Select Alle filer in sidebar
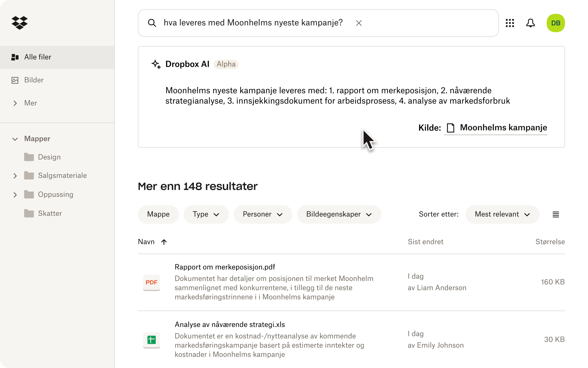Screen dimensions: 588x368 point(57,57)
